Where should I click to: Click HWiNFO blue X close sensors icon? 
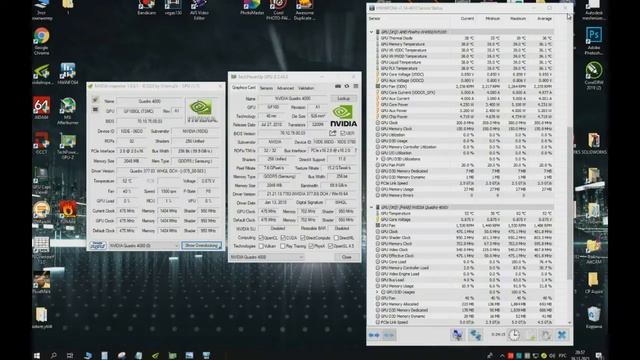coord(562,335)
